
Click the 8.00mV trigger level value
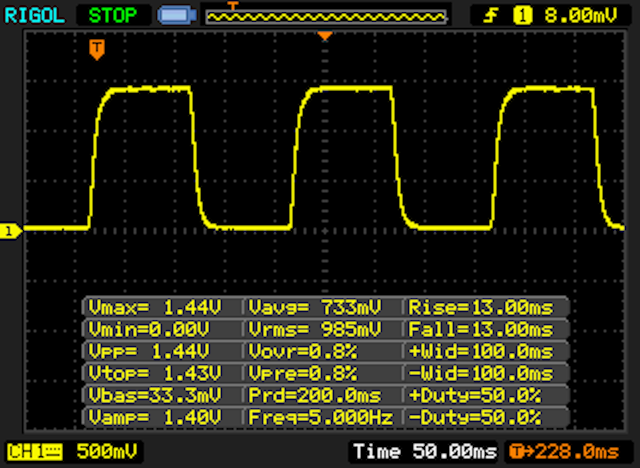[x=580, y=16]
